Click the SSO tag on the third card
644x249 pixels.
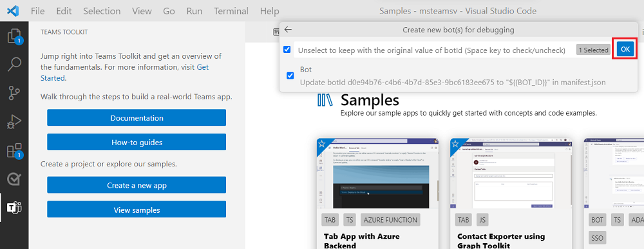597,238
